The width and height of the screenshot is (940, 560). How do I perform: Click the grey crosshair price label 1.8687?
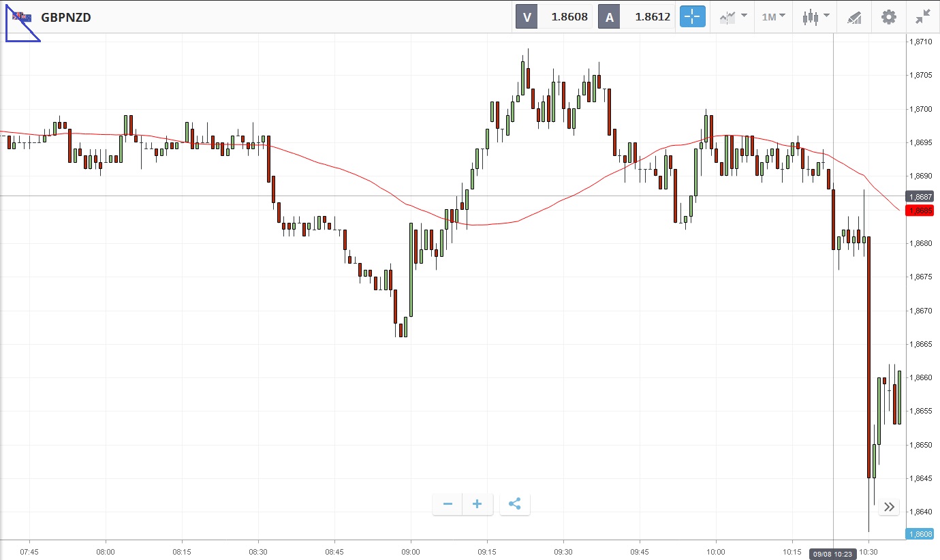920,196
